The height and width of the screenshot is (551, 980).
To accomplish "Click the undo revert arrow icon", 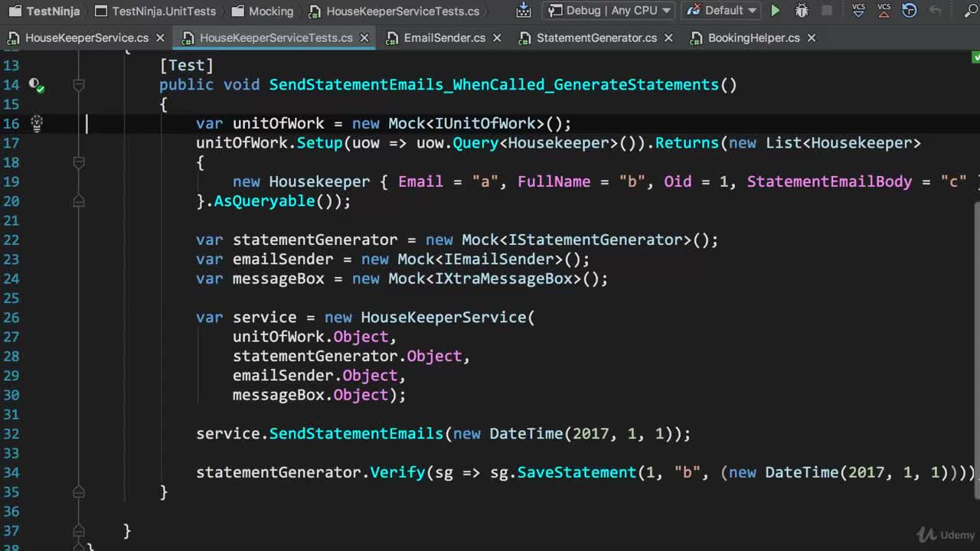I will [x=935, y=11].
